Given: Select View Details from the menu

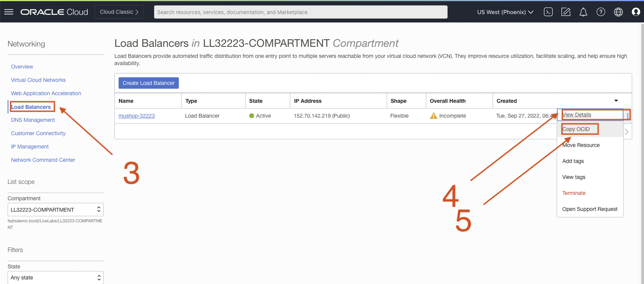Looking at the screenshot, I should [577, 115].
